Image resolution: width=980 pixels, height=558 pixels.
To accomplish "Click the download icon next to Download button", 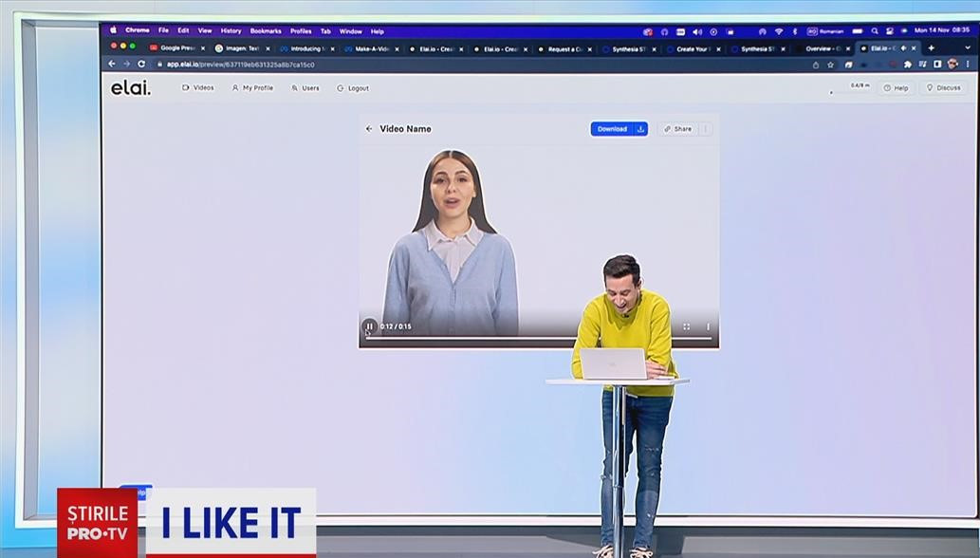I will [641, 129].
